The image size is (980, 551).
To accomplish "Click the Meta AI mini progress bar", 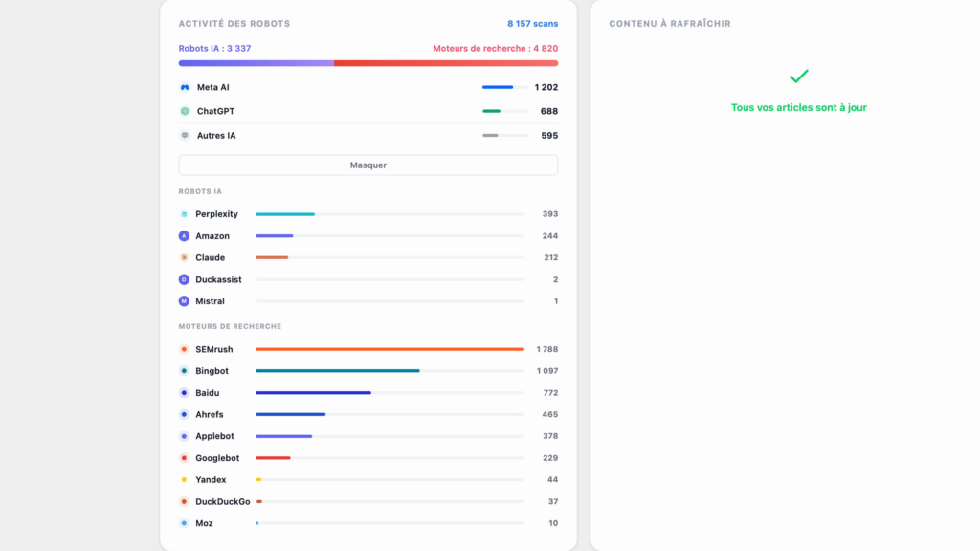I will (x=505, y=87).
